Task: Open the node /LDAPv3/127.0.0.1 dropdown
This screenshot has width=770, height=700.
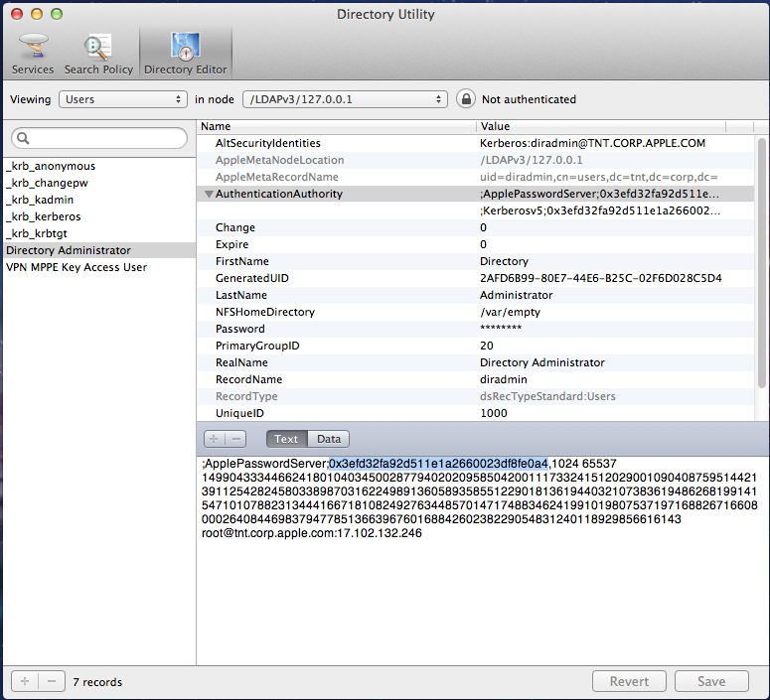Action: point(345,99)
